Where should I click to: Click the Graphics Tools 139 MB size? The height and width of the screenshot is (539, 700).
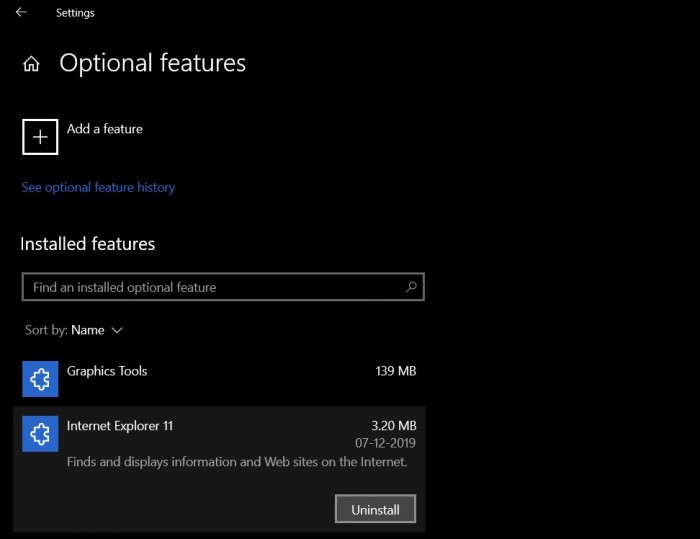point(393,371)
